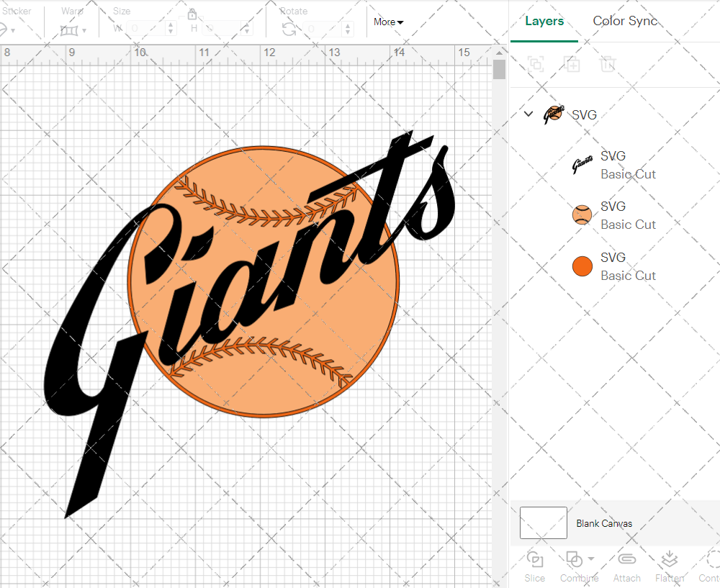The image size is (720, 588).
Task: Open the Sticker dropdown arrow
Action: pos(13,31)
